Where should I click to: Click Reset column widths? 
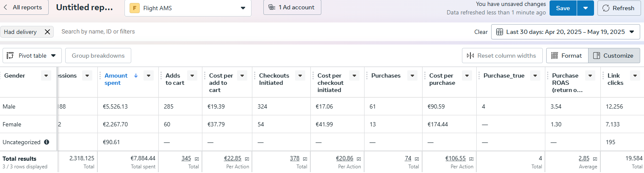click(x=502, y=56)
